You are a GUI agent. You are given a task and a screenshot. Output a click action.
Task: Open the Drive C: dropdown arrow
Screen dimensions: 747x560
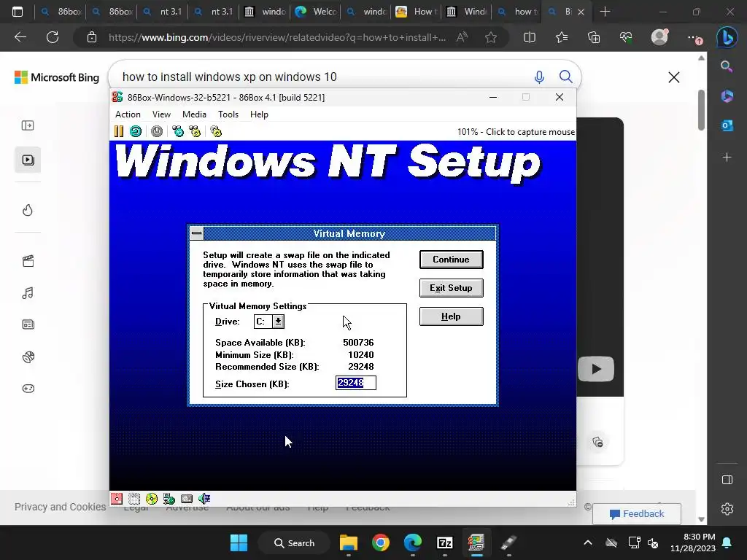(278, 322)
